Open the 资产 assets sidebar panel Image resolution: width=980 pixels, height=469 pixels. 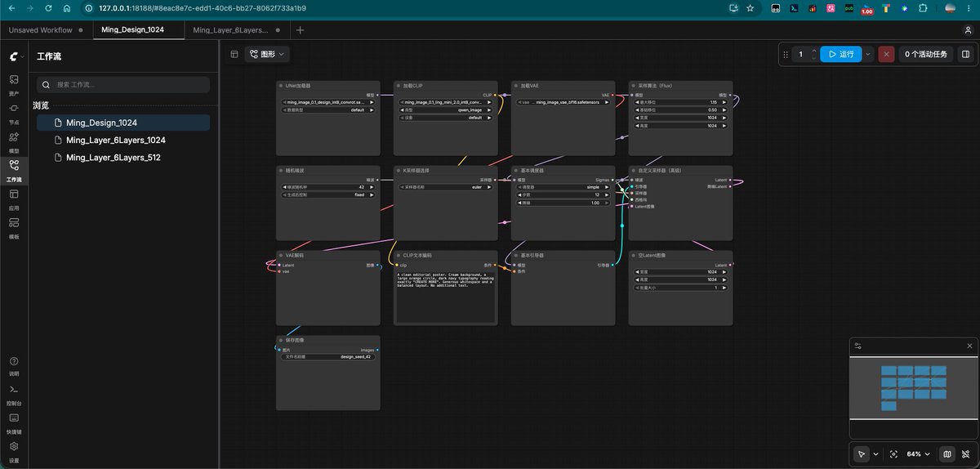coord(14,83)
